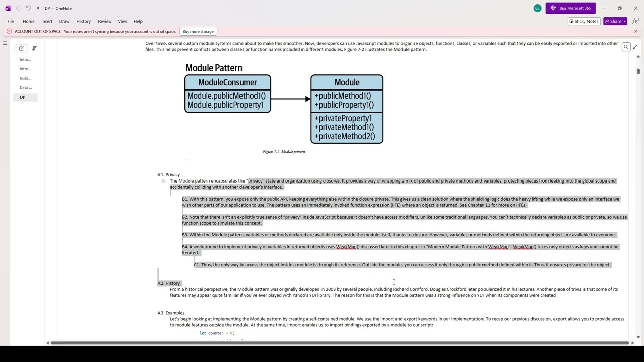Select the DP page in page list
The height and width of the screenshot is (362, 644).
coord(25,97)
